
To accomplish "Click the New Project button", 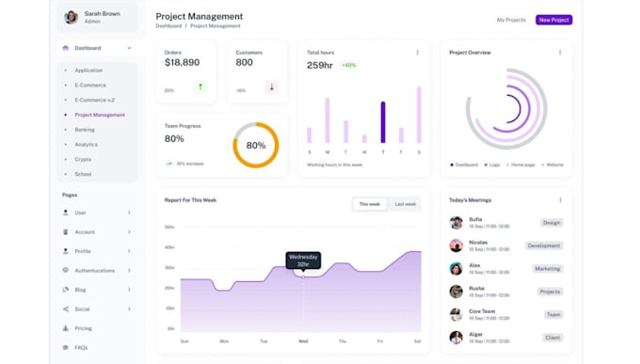I will 553,20.
